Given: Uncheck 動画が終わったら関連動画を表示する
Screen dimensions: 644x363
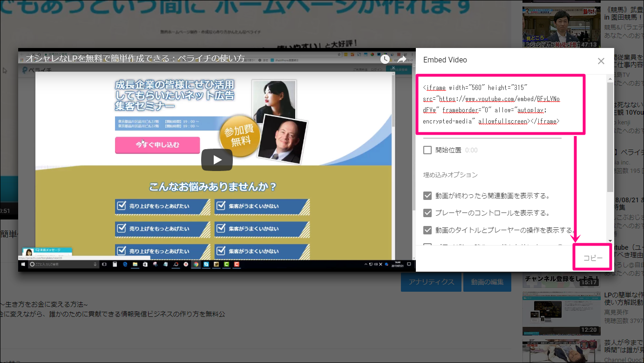Looking at the screenshot, I should point(427,196).
